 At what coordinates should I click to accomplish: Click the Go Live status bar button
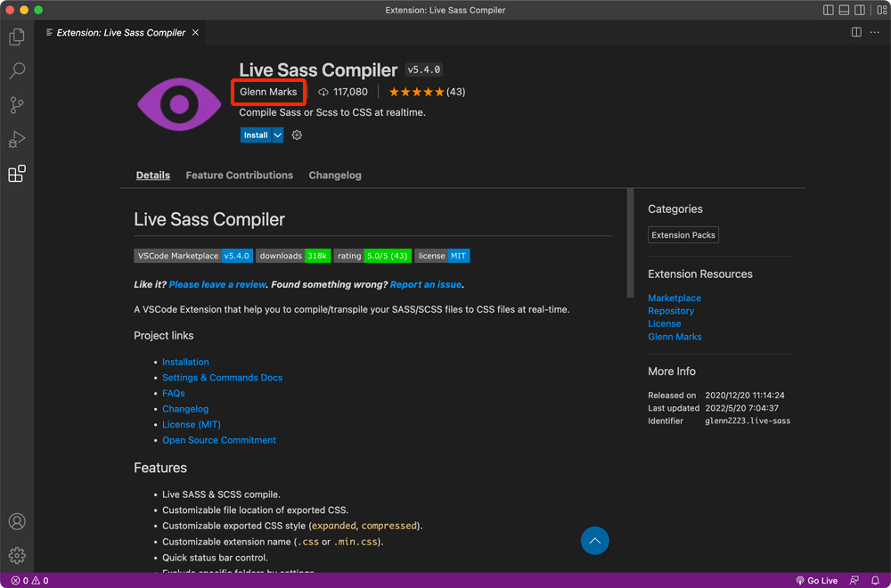816,581
